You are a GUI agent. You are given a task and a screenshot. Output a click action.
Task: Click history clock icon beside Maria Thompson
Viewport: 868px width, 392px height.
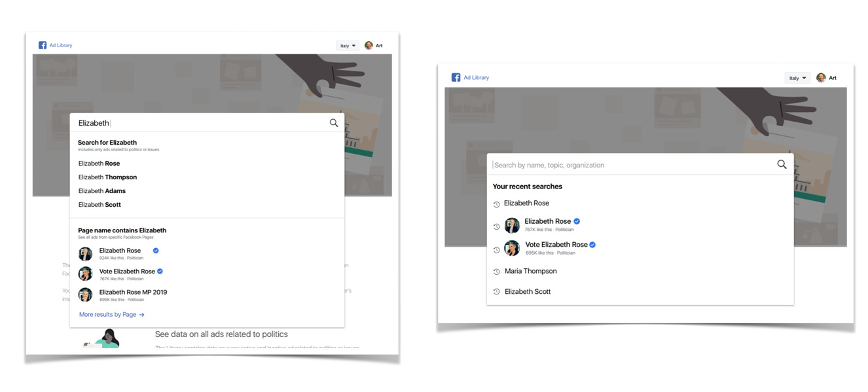496,272
